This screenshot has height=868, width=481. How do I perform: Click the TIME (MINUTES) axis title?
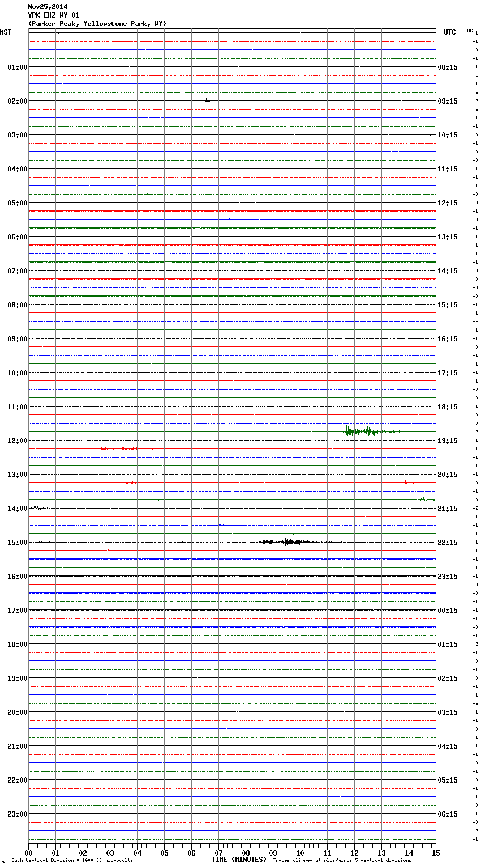(x=239, y=860)
